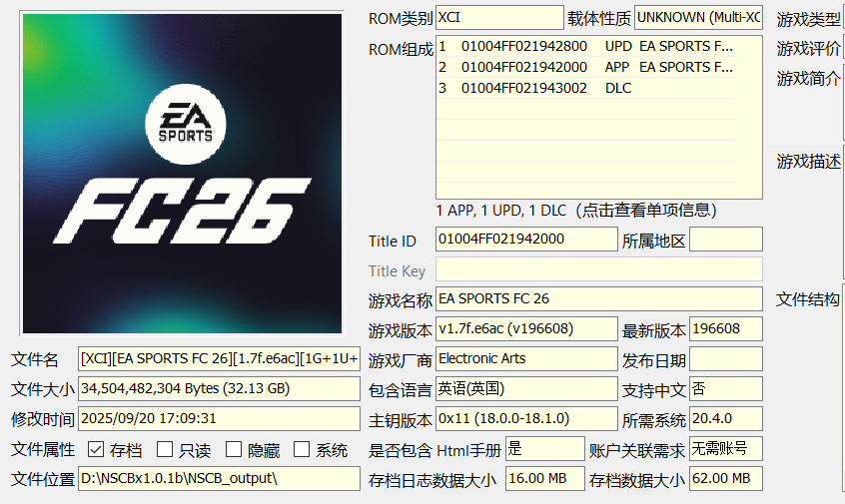Image resolution: width=845 pixels, height=504 pixels.
Task: Select the UPD row in ROM组成 list
Action: tap(598, 47)
